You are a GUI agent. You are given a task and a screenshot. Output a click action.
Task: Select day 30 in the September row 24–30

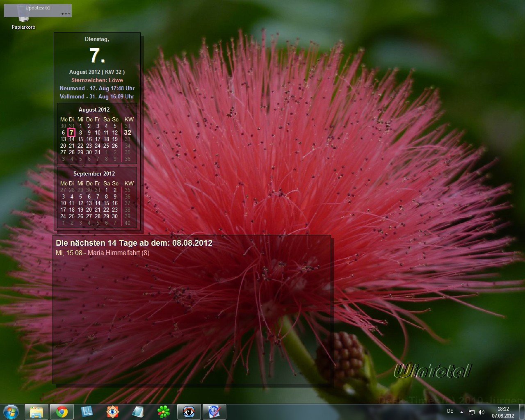pos(115,216)
